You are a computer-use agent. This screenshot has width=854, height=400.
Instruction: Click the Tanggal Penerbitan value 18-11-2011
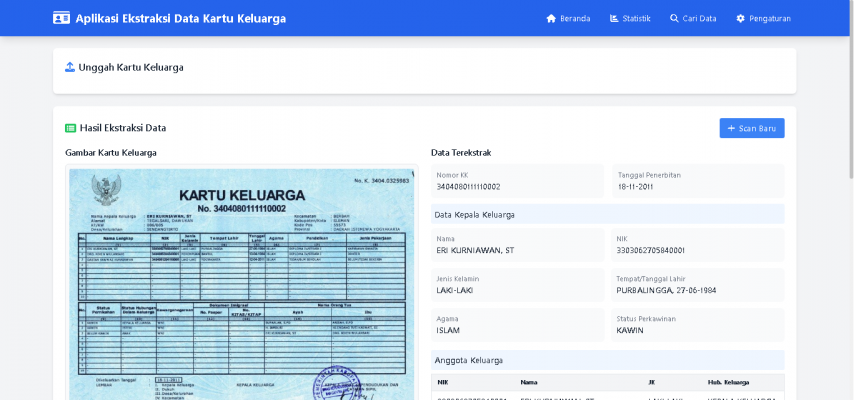click(x=635, y=187)
